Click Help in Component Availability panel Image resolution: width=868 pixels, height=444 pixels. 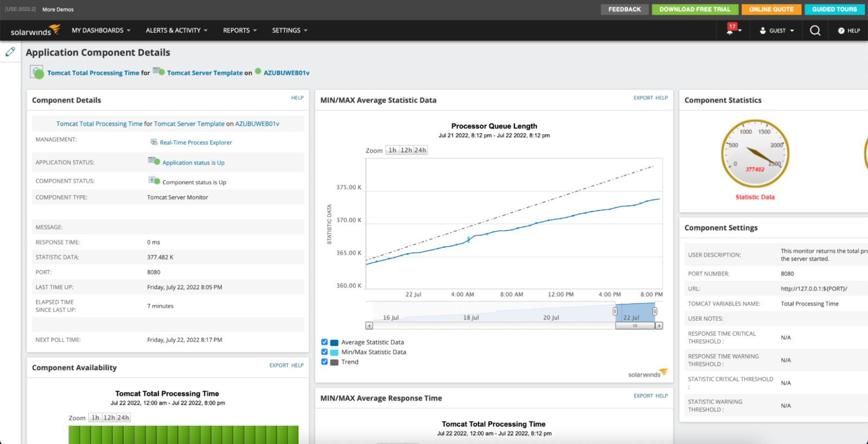point(297,365)
